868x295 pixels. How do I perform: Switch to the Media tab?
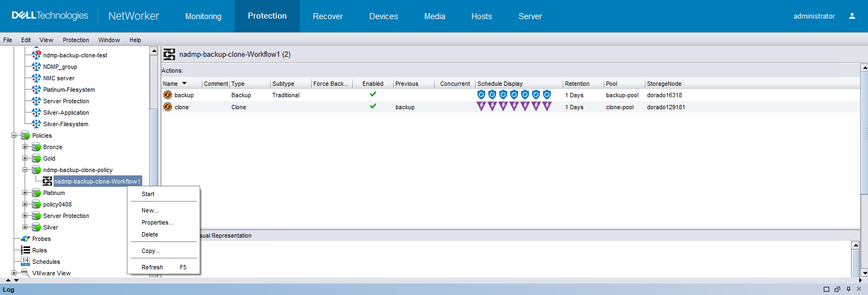pyautogui.click(x=435, y=16)
